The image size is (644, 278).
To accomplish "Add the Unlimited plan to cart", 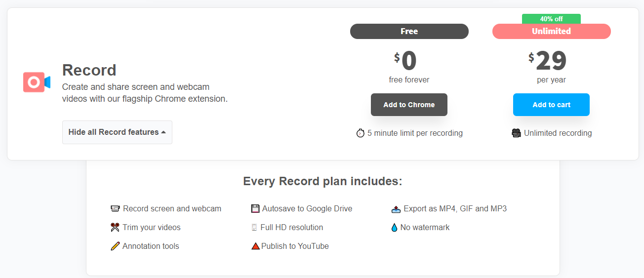I will (551, 105).
